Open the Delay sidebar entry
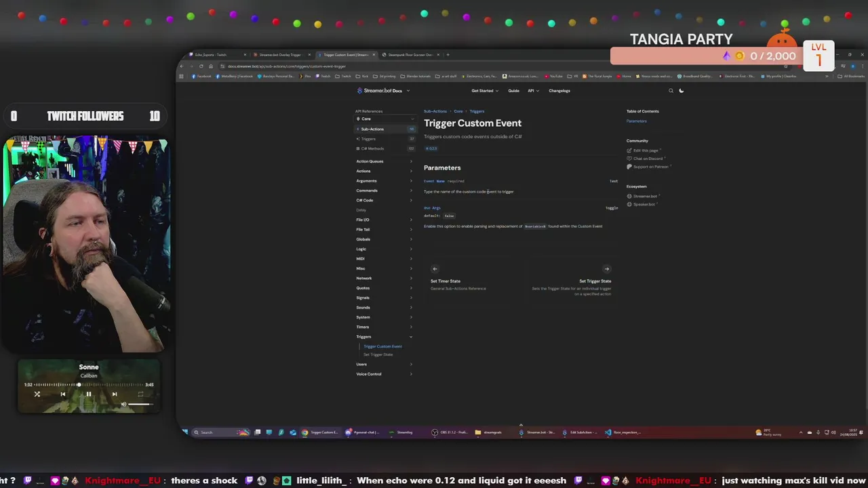The width and height of the screenshot is (868, 488). pyautogui.click(x=361, y=210)
